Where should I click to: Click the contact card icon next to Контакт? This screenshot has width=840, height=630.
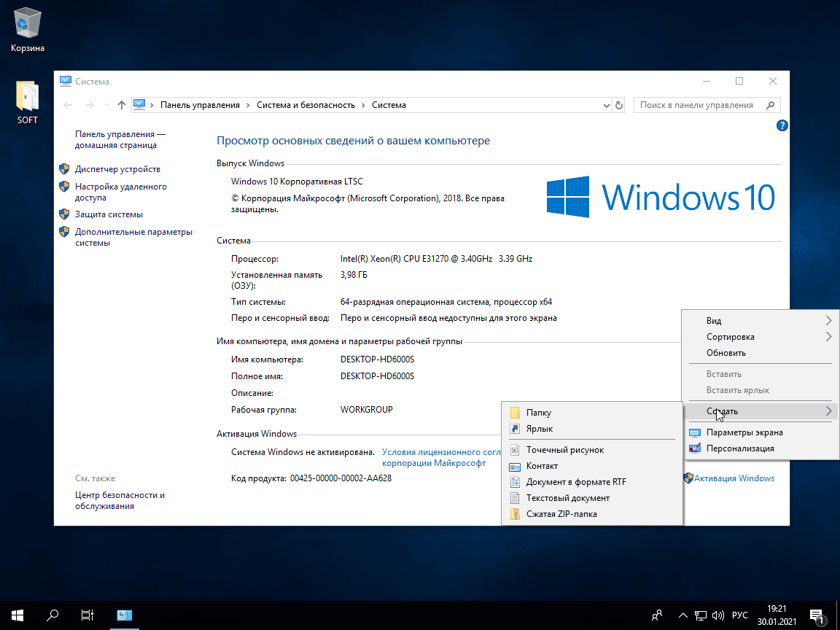click(x=515, y=467)
